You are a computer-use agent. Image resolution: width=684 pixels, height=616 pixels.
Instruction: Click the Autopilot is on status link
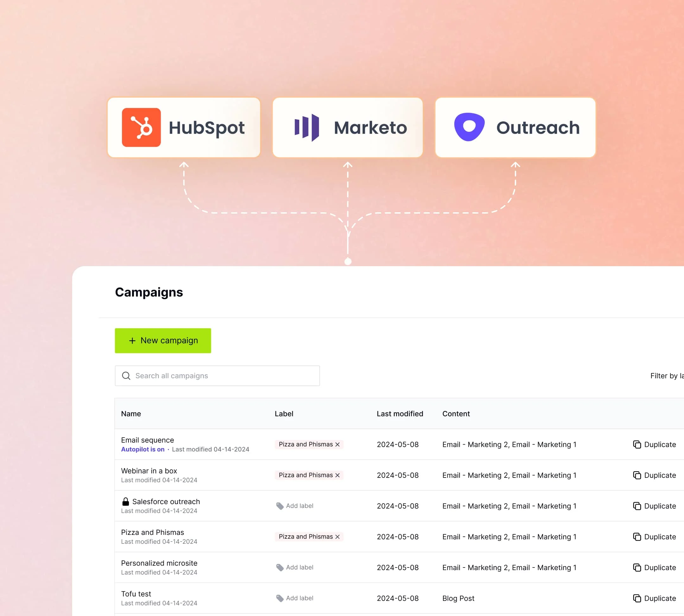(x=142, y=449)
